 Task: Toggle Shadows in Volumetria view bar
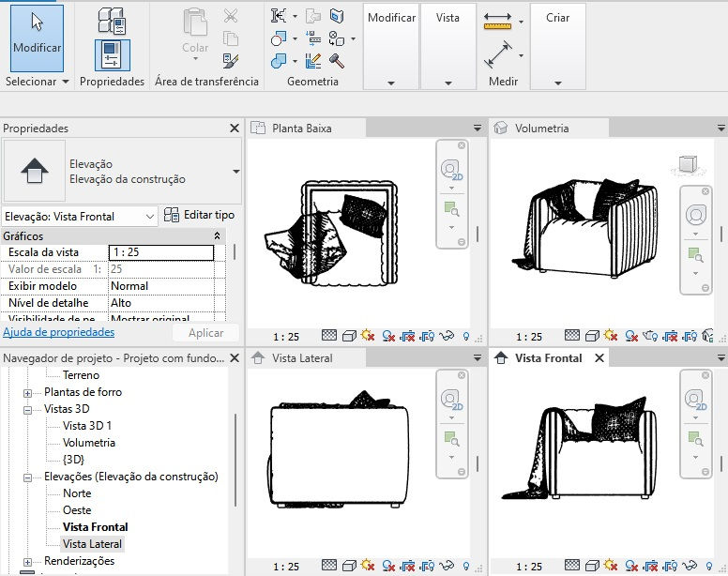click(x=631, y=335)
